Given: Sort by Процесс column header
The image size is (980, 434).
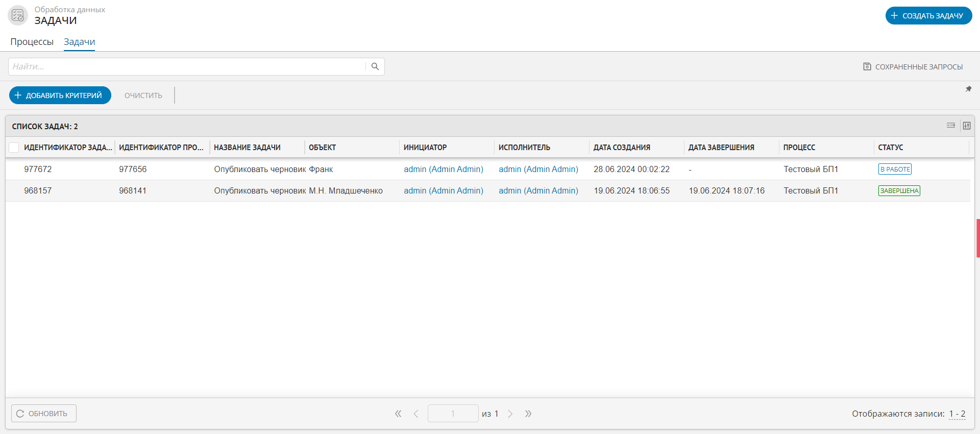Looking at the screenshot, I should click(799, 148).
